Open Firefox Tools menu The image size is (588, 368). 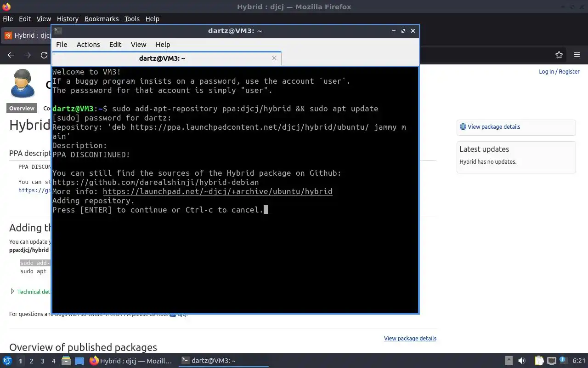point(132,19)
